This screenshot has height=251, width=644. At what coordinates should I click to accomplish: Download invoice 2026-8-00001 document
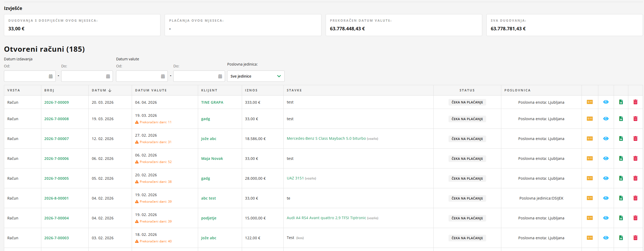[621, 198]
